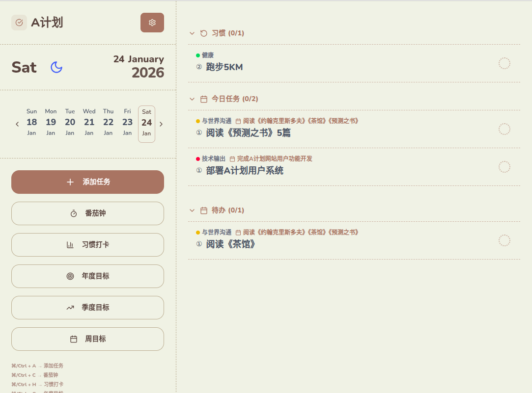Select Wednesday Jan 21 in the date strip
This screenshot has width=532, height=393.
click(89, 122)
